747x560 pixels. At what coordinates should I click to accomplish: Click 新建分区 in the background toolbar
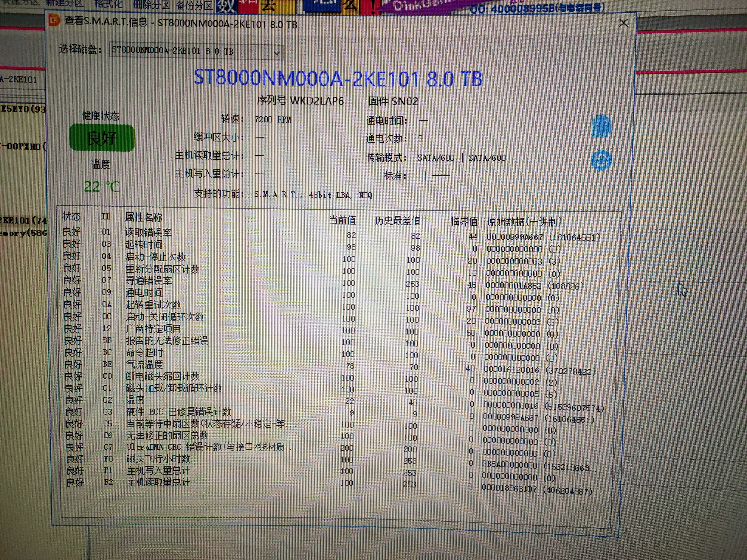pyautogui.click(x=64, y=3)
